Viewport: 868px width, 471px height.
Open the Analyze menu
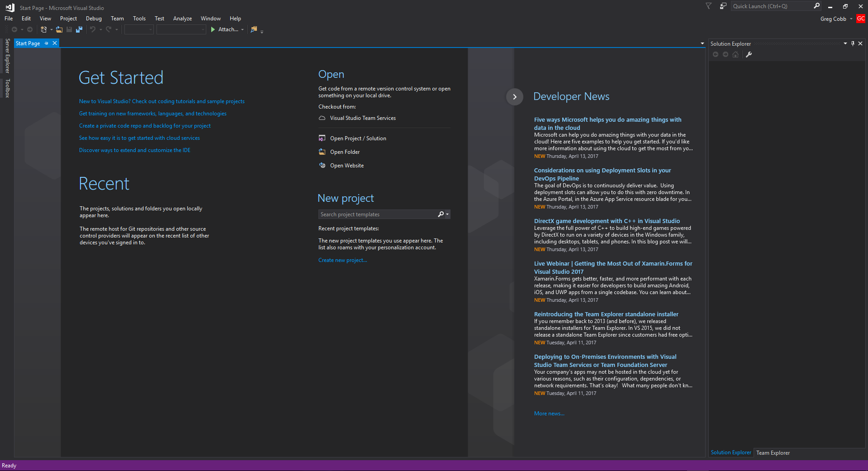182,19
